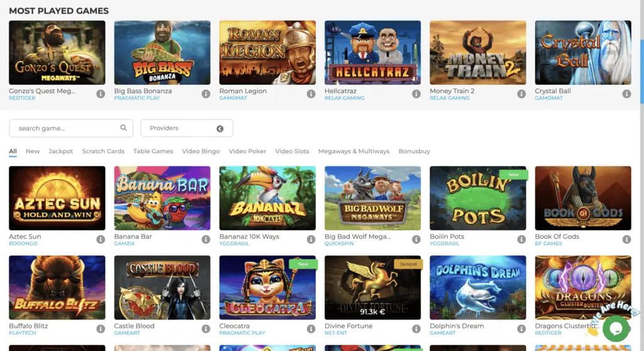View info for Crystal Ball
The width and height of the screenshot is (644, 351).
coord(626,94)
